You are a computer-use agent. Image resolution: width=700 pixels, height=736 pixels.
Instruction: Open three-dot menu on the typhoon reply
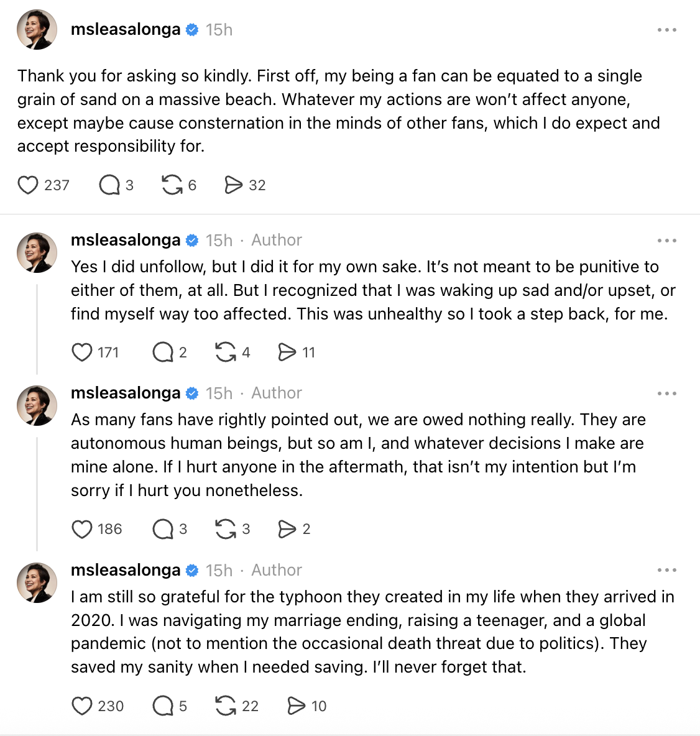666,570
